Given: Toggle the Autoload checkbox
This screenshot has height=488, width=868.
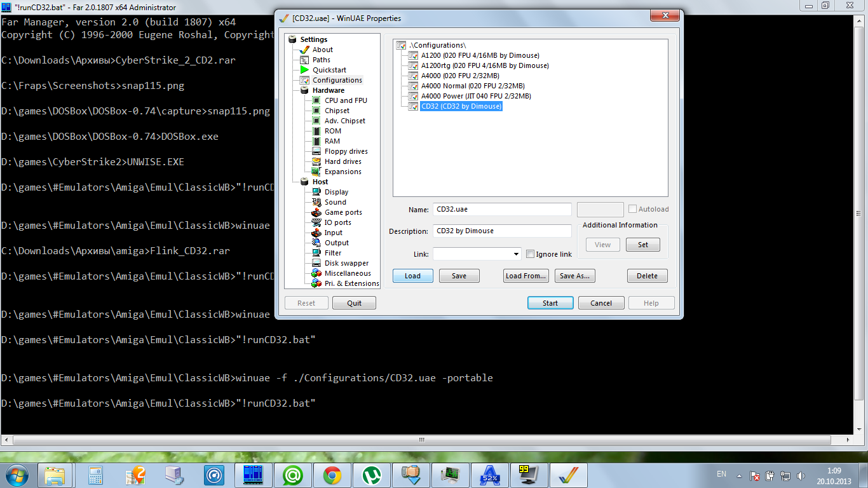Looking at the screenshot, I should point(633,209).
